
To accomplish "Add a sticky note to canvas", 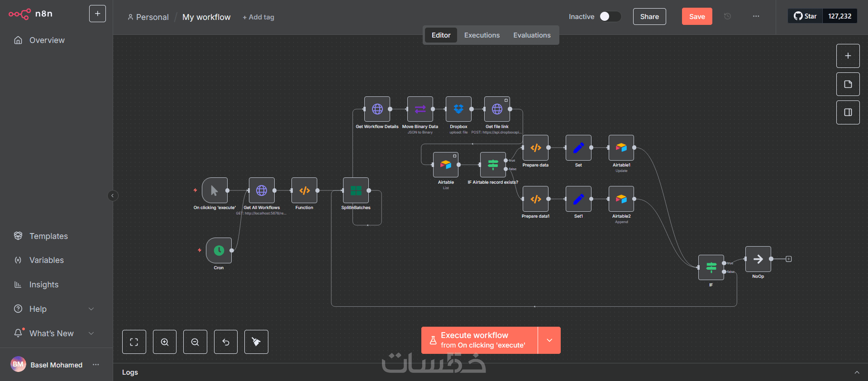I will (x=848, y=84).
